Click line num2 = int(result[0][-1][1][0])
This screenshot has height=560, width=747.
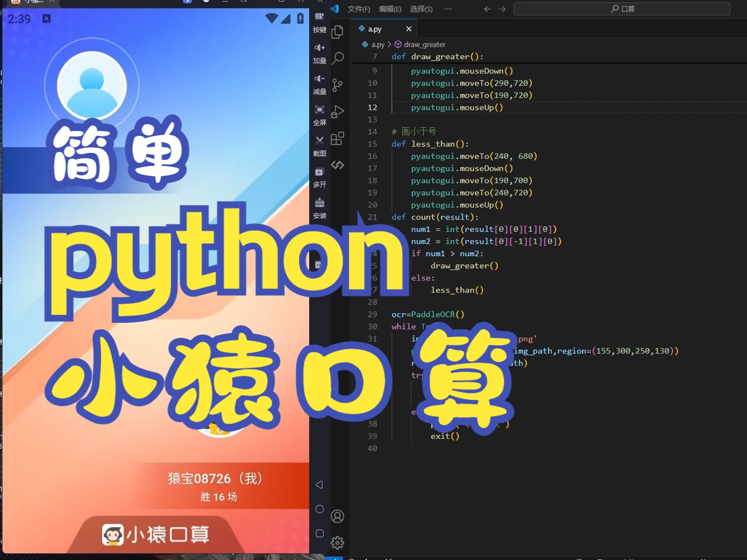coord(486,241)
